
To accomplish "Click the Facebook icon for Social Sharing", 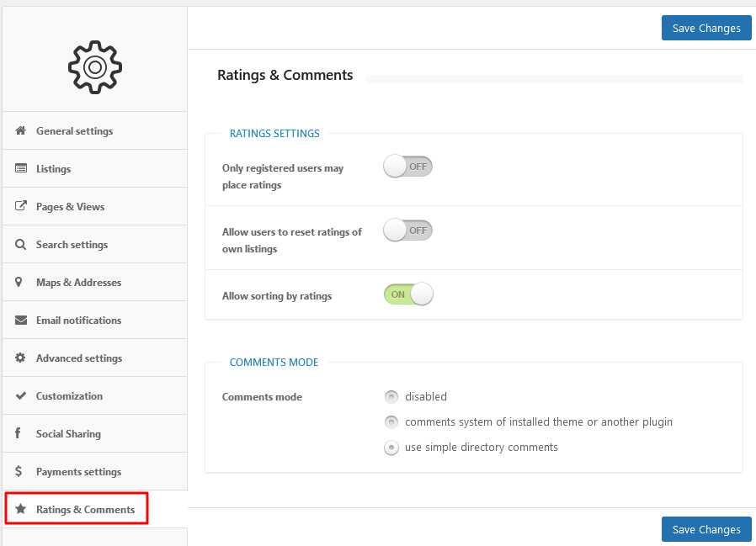I will pos(18,432).
